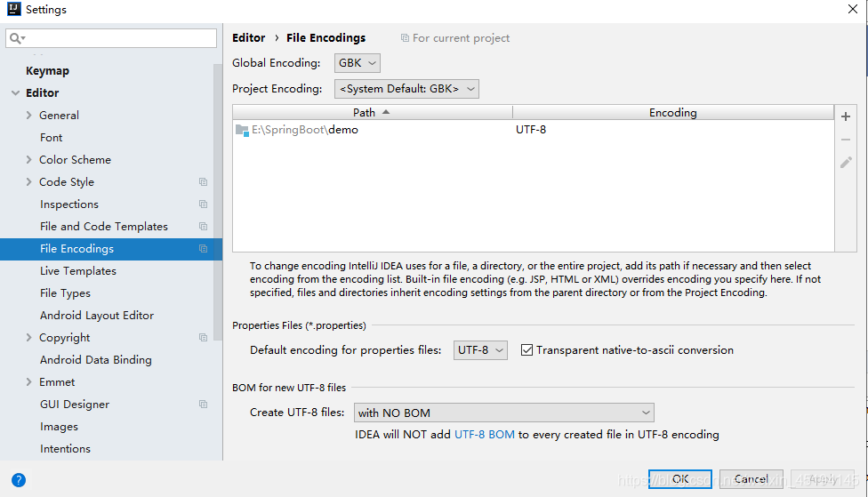Expand the Color Scheme node
This screenshot has width=868, height=497.
coord(28,159)
